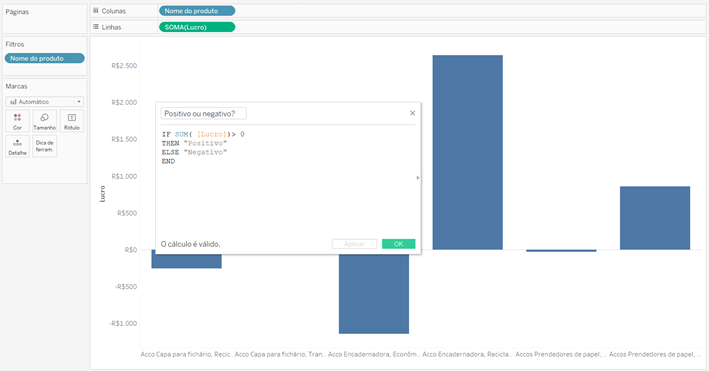Select the tallest blue bar, Acco Encadernadora Recicla
The image size is (709, 371).
(468, 152)
